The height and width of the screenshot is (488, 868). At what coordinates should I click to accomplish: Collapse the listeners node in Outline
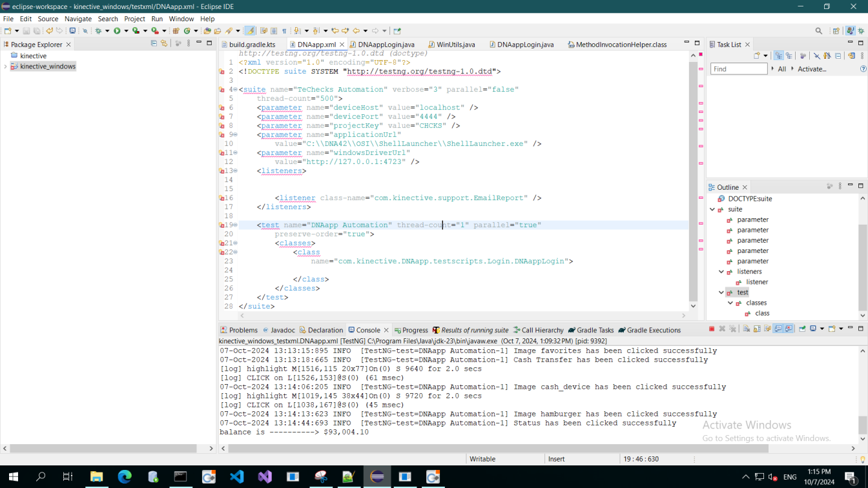pos(721,272)
